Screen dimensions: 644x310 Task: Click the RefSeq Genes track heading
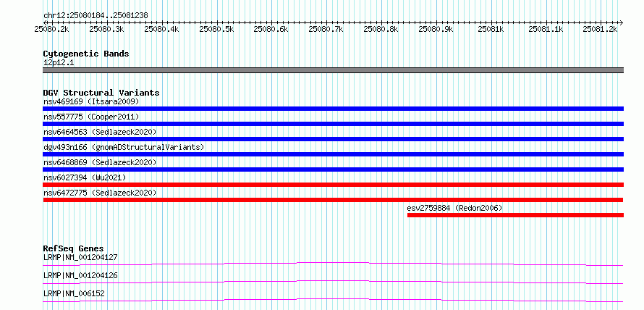click(x=73, y=248)
